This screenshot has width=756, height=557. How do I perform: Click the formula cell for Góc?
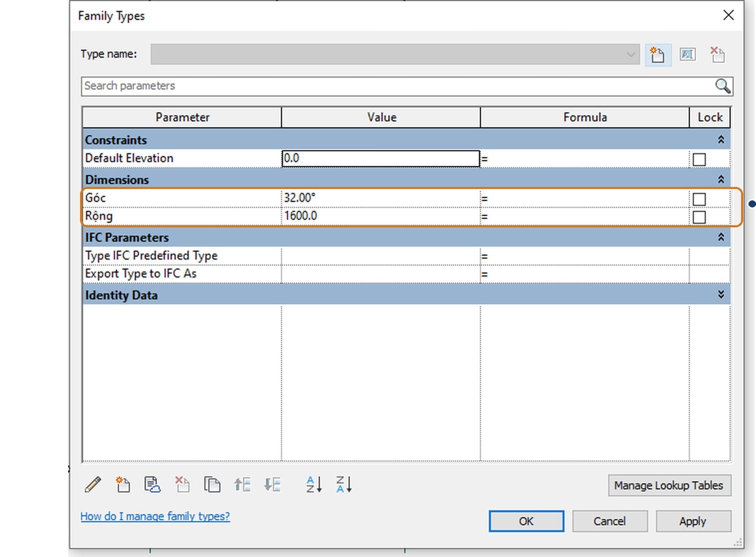pyautogui.click(x=585, y=198)
